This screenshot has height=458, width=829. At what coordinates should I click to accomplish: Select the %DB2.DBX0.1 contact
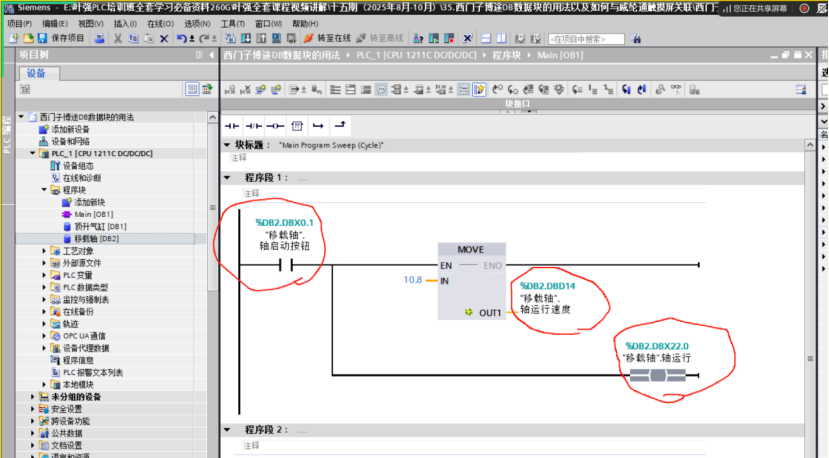[286, 264]
